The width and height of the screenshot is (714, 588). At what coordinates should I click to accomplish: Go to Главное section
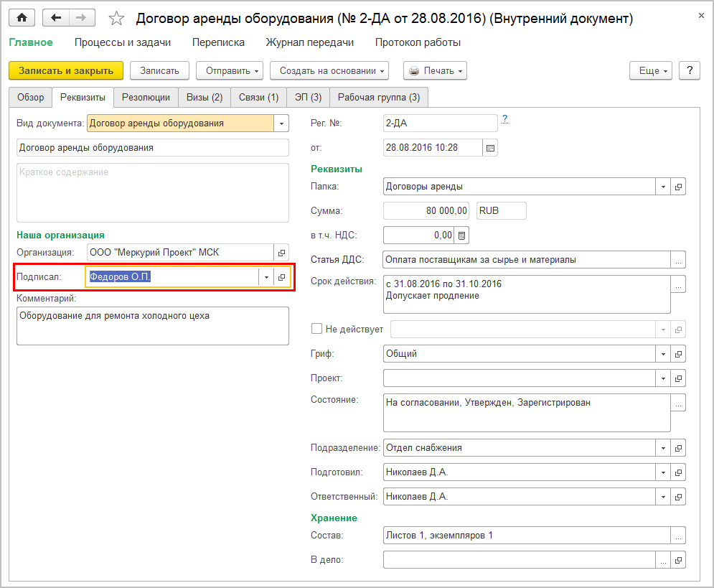tap(31, 42)
